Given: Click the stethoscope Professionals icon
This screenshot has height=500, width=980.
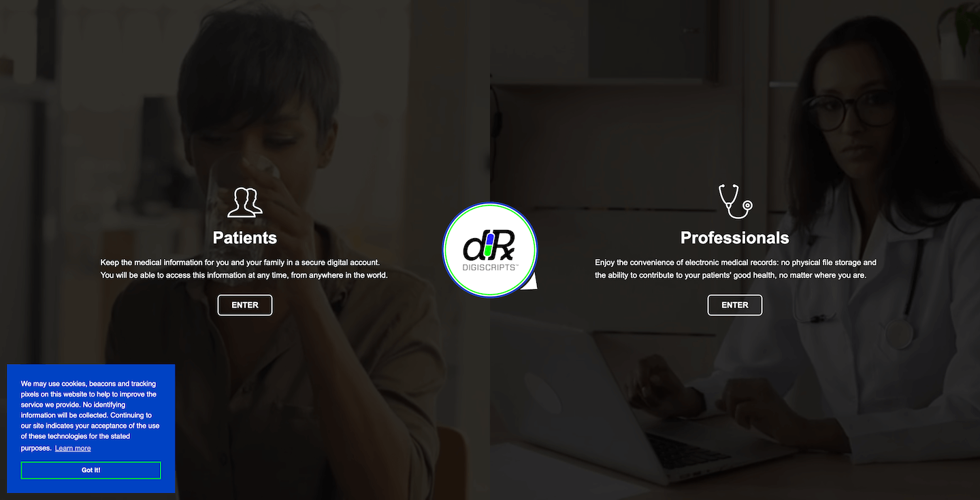Looking at the screenshot, I should click(736, 201).
